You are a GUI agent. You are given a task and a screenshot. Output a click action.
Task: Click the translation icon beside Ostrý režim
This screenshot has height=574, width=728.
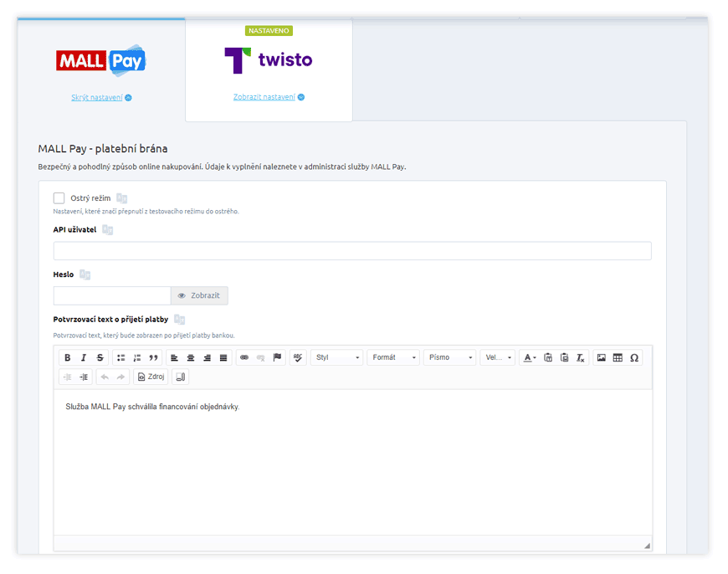pyautogui.click(x=121, y=198)
